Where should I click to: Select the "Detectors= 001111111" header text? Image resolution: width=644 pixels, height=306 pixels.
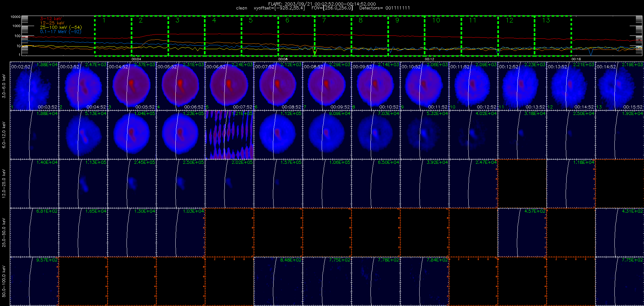click(x=384, y=8)
